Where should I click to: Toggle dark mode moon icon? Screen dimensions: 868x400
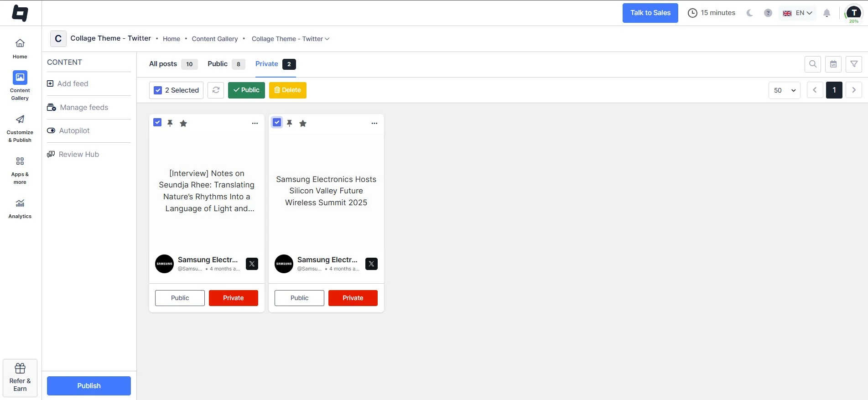(749, 13)
